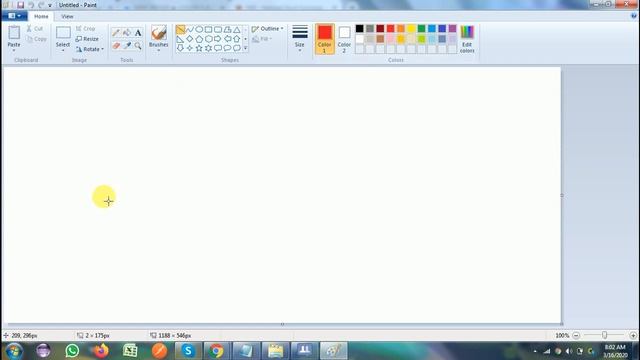Expand the Paste dropdown arrow
The width and height of the screenshot is (640, 360).
point(14,50)
